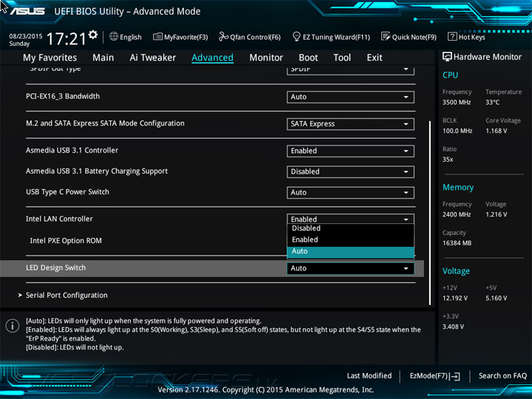
Task: Click the BCLK value 100.0 MHz
Action: click(x=457, y=131)
